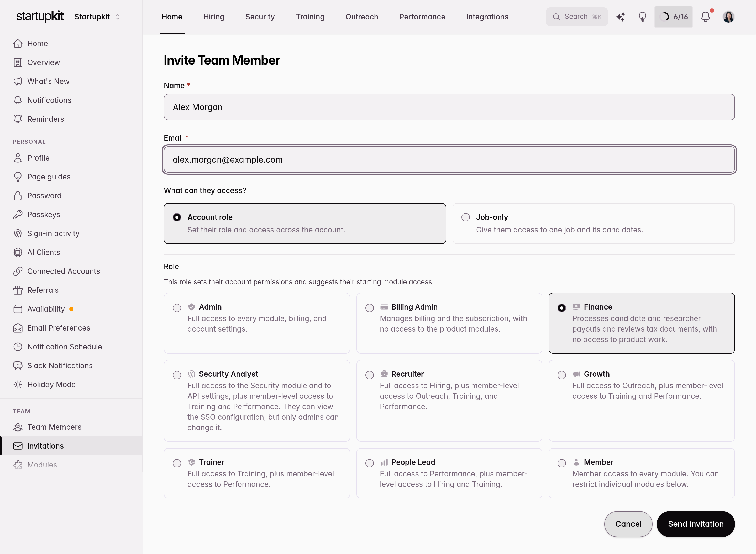
Task: Click the Team Members people icon
Action: [x=18, y=427]
